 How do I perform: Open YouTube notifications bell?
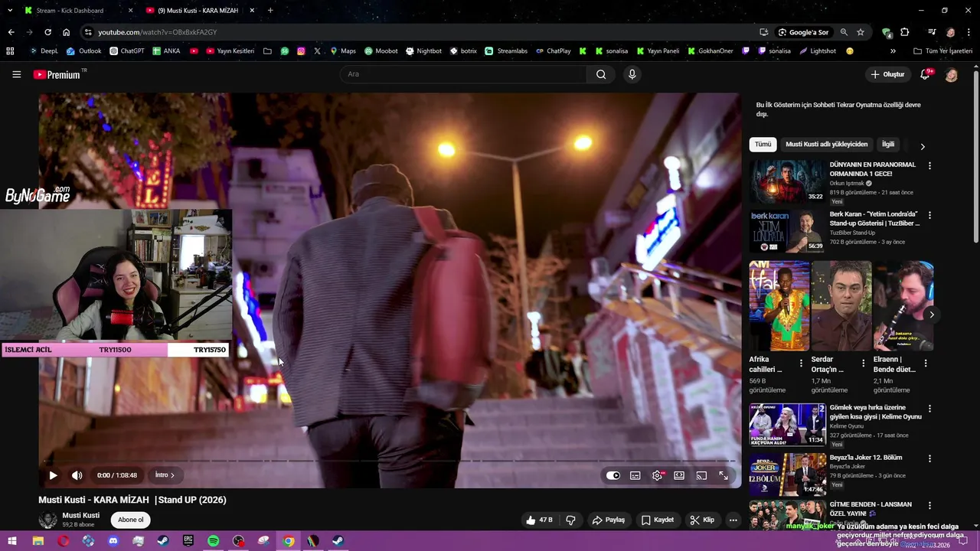click(926, 74)
